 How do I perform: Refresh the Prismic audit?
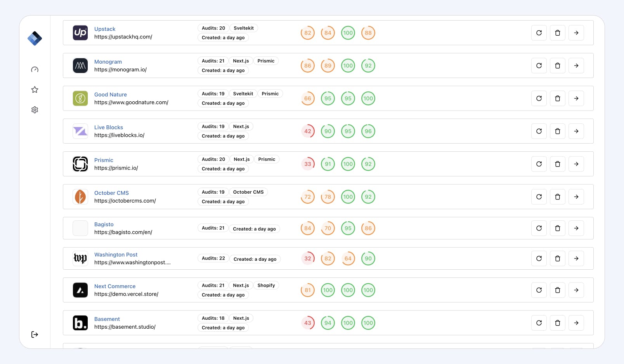[x=539, y=164]
